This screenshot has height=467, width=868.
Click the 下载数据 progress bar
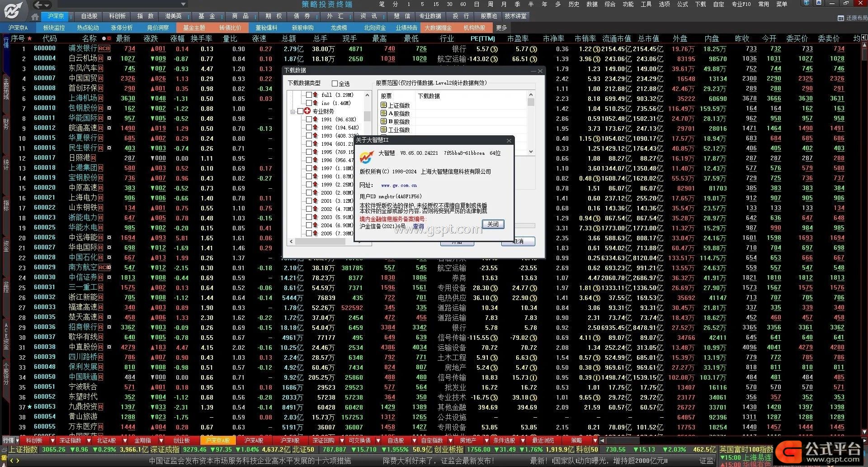[x=524, y=225]
